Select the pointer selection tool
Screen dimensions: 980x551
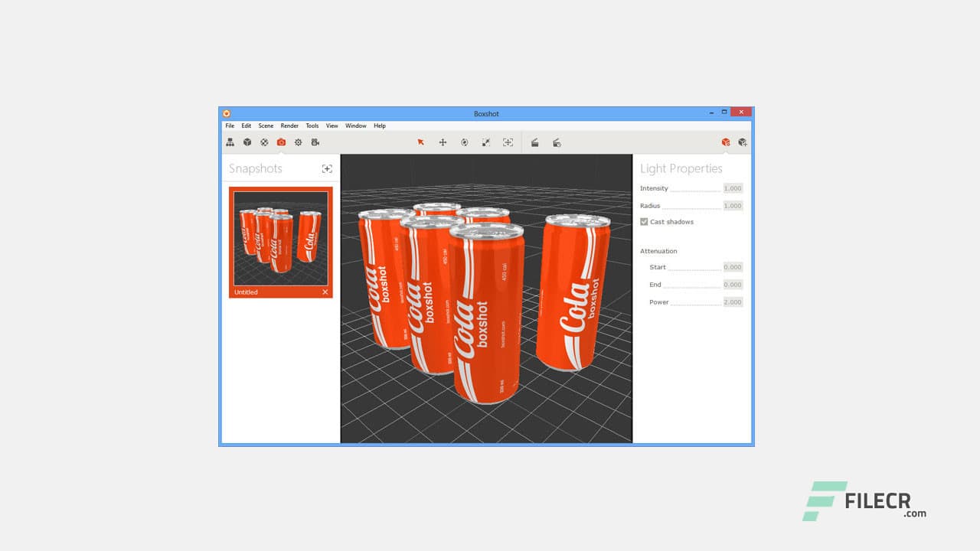click(420, 142)
